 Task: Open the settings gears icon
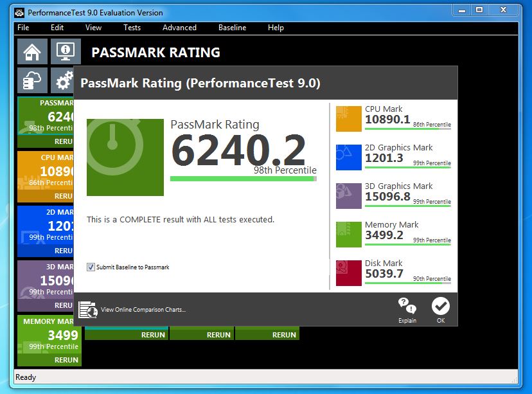[62, 80]
